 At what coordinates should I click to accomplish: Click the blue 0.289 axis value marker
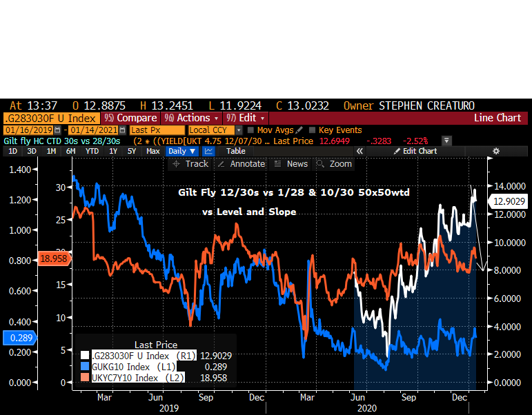(x=20, y=338)
